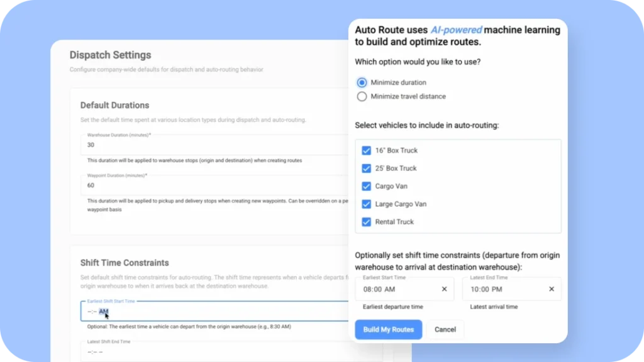
Task: Clear the Earliest Start Time value
Action: click(444, 289)
